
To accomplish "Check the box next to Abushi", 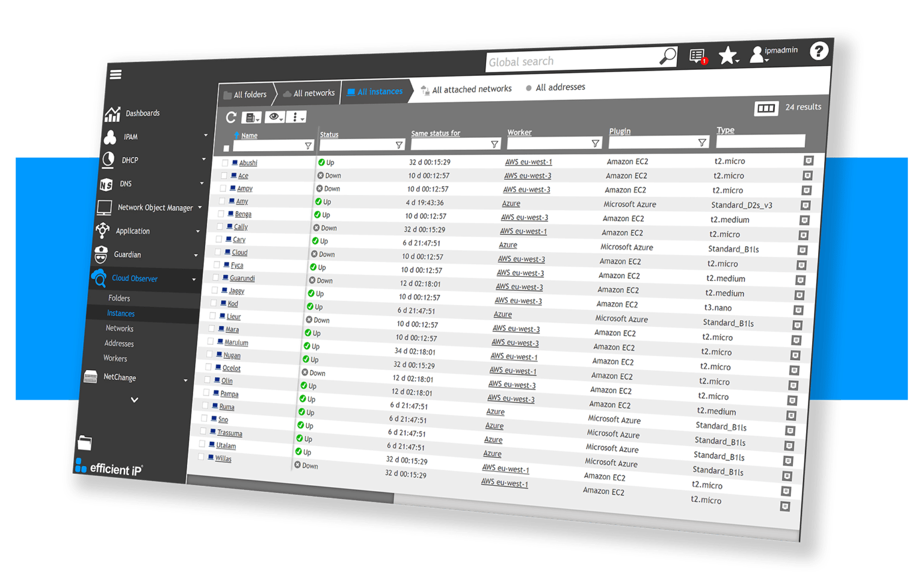I will 225,163.
